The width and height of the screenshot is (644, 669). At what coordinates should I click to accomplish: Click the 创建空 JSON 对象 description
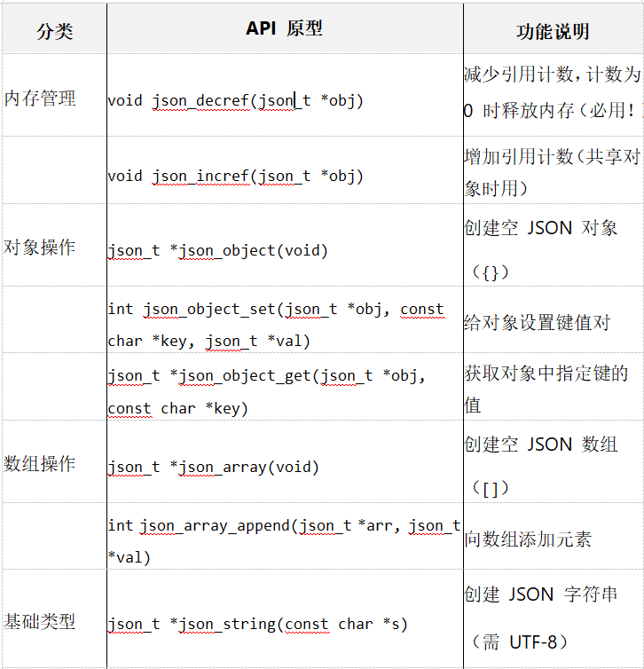coord(540,228)
